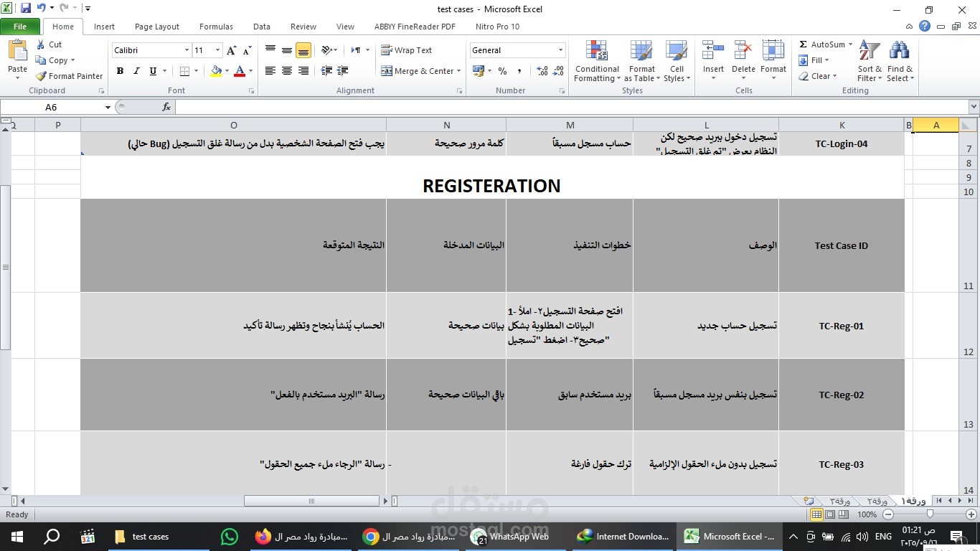Viewport: 980px width, 551px height.
Task: Center the text horizontally
Action: click(287, 71)
